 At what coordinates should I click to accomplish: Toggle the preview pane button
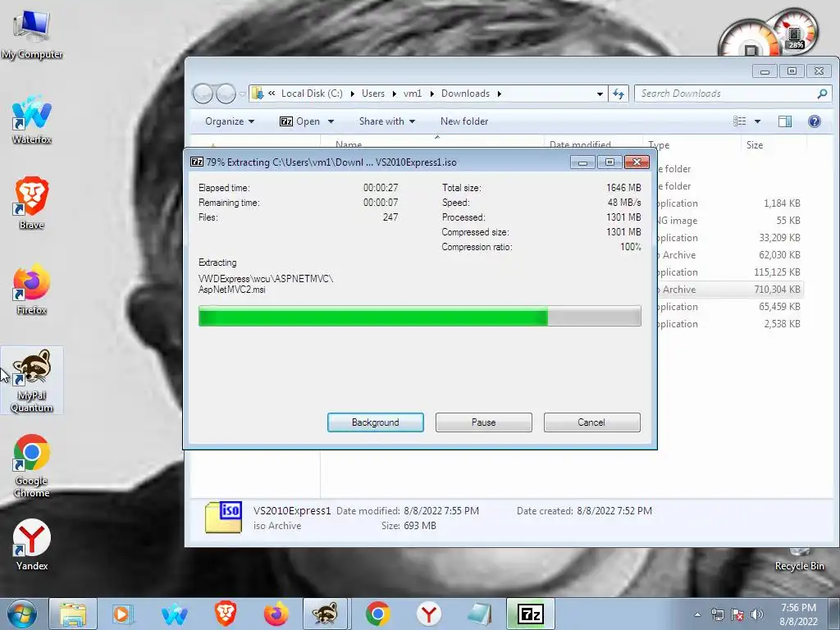pyautogui.click(x=785, y=121)
